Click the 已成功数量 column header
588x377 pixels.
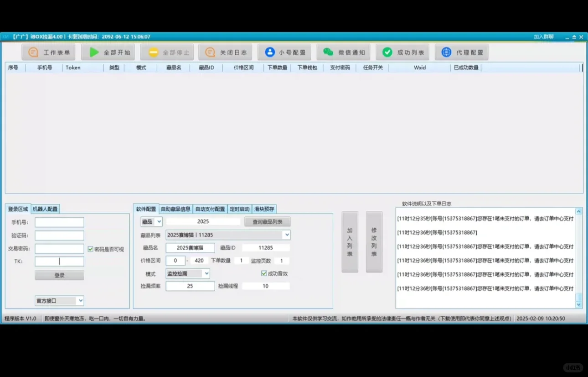click(x=466, y=68)
